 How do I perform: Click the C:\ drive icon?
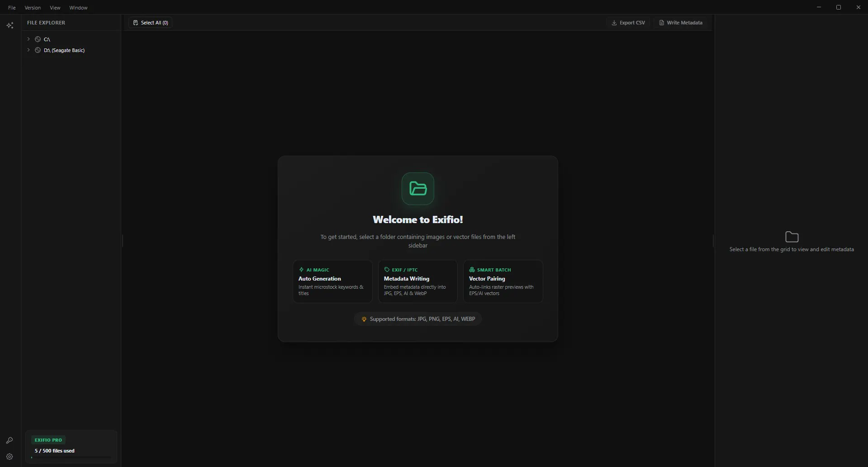(x=38, y=39)
